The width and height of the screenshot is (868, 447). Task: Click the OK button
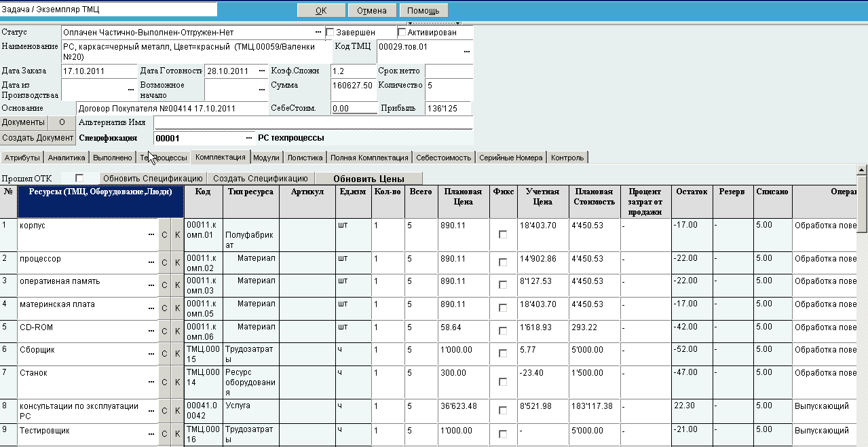pyautogui.click(x=321, y=10)
